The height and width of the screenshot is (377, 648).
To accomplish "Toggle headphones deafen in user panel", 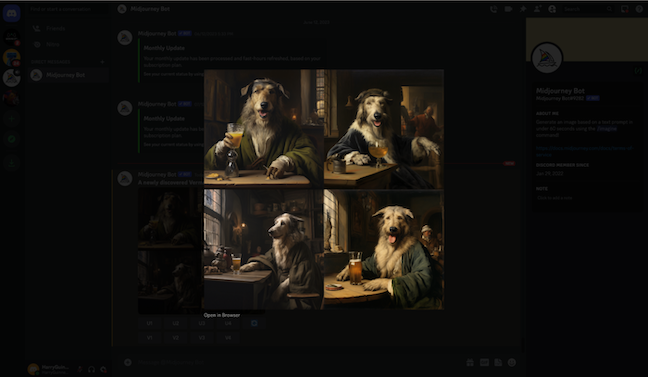I will 92,369.
